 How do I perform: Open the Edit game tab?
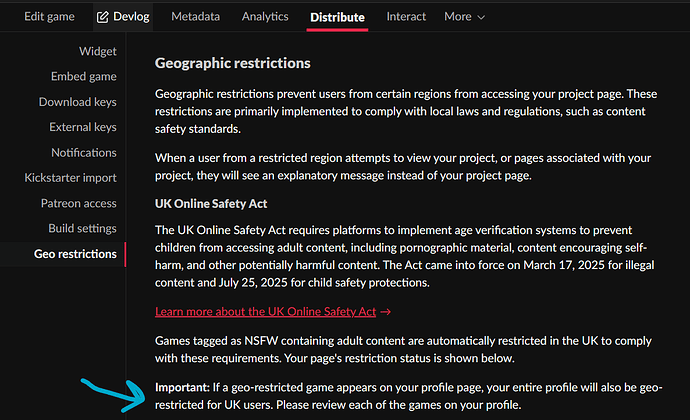click(49, 17)
